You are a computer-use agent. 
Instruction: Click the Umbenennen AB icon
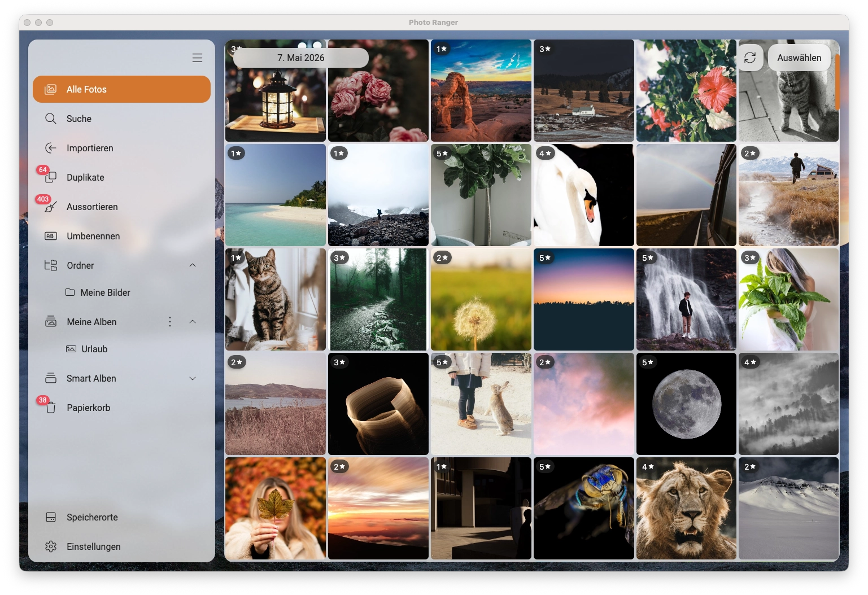[x=51, y=236]
